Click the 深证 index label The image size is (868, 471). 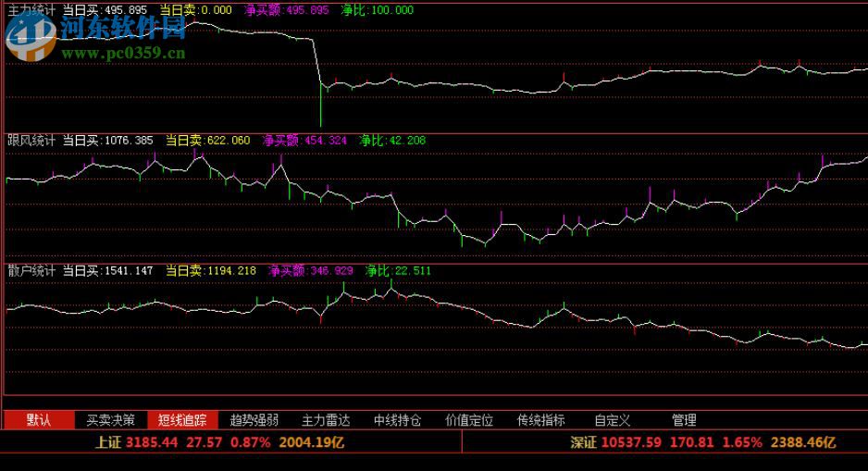(x=584, y=442)
